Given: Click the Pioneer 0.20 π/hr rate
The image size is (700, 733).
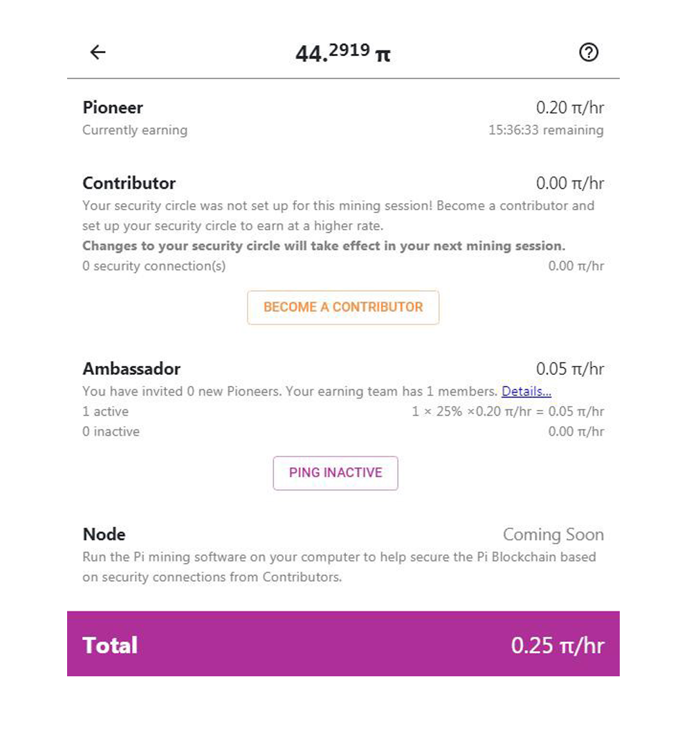Looking at the screenshot, I should (x=569, y=108).
